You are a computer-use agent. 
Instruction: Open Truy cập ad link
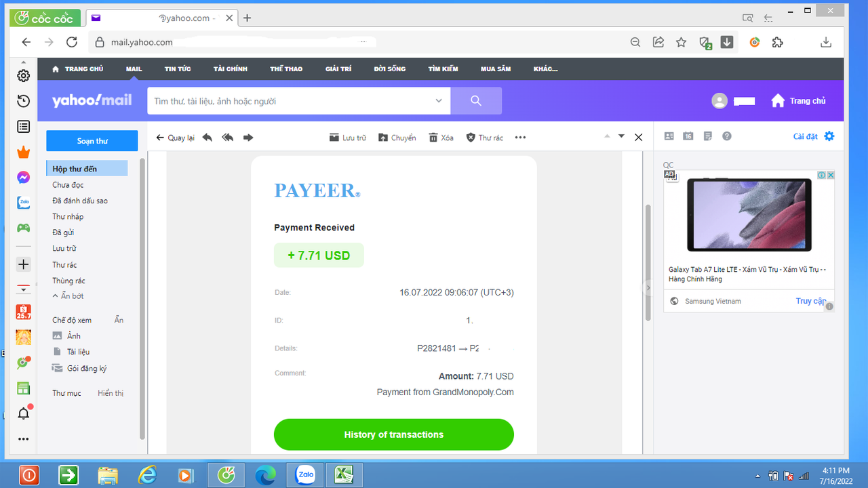pyautogui.click(x=811, y=301)
